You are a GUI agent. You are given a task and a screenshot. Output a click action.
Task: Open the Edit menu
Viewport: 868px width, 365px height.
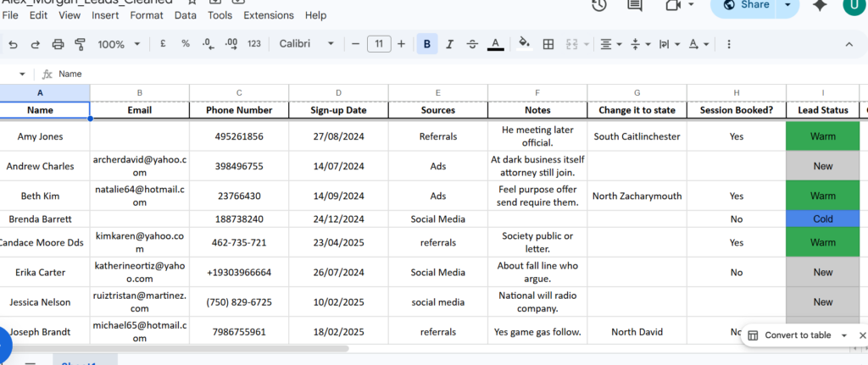[x=38, y=15]
